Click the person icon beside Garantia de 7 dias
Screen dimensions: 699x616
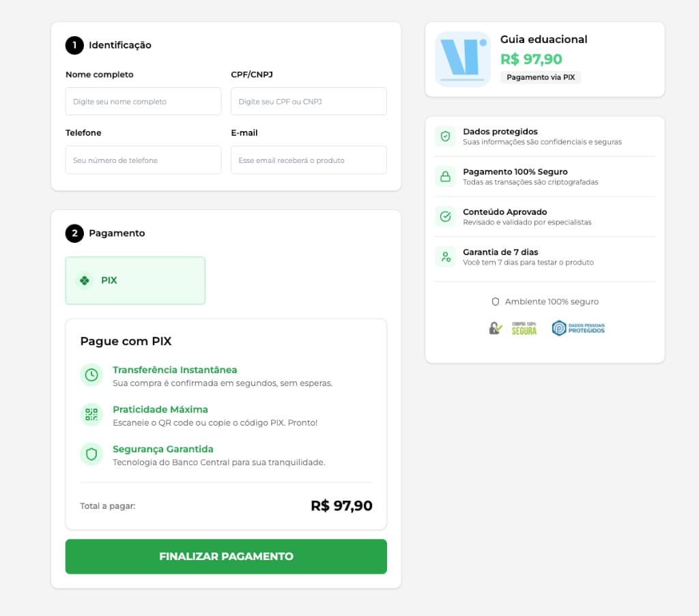click(x=445, y=257)
